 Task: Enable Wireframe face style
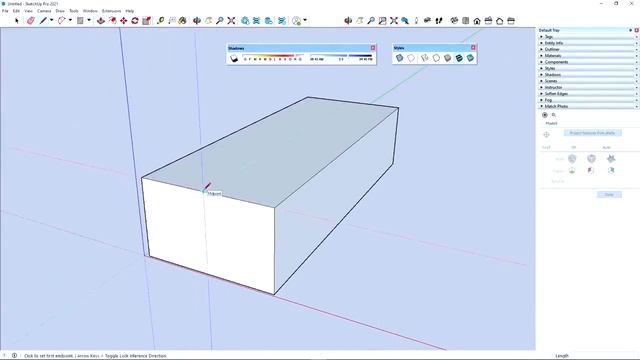click(425, 58)
